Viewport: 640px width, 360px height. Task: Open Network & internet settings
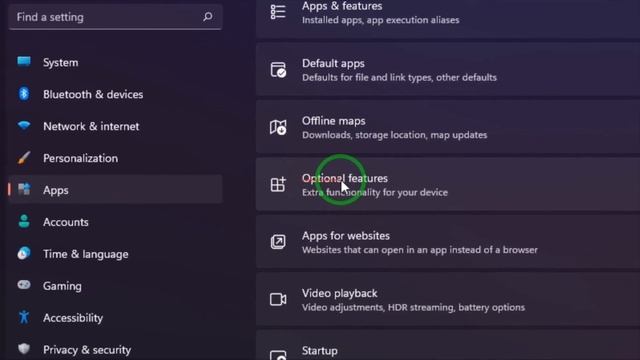coord(115,126)
